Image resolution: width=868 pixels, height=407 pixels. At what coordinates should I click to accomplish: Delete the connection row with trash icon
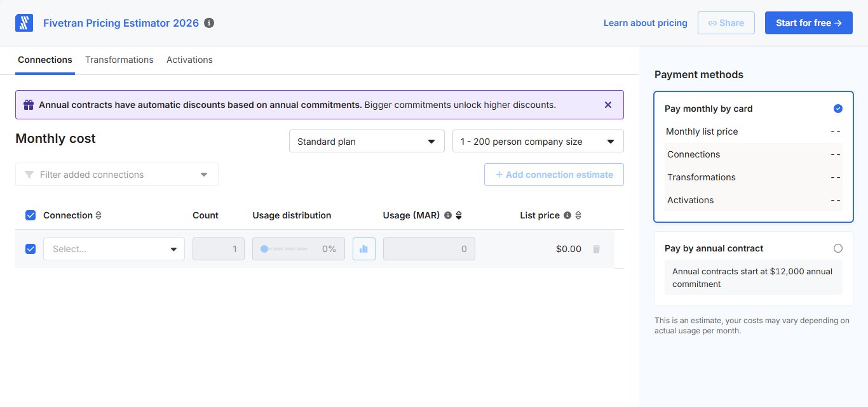[x=596, y=249]
